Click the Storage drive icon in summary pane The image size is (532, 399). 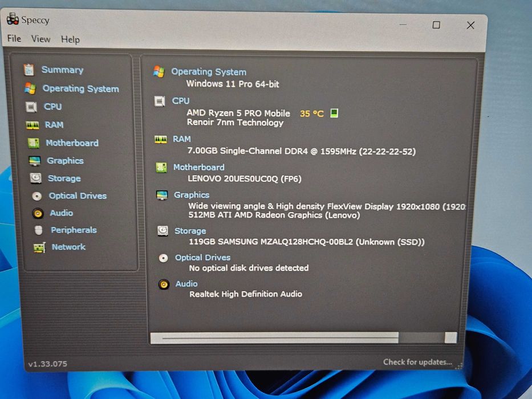(x=163, y=231)
